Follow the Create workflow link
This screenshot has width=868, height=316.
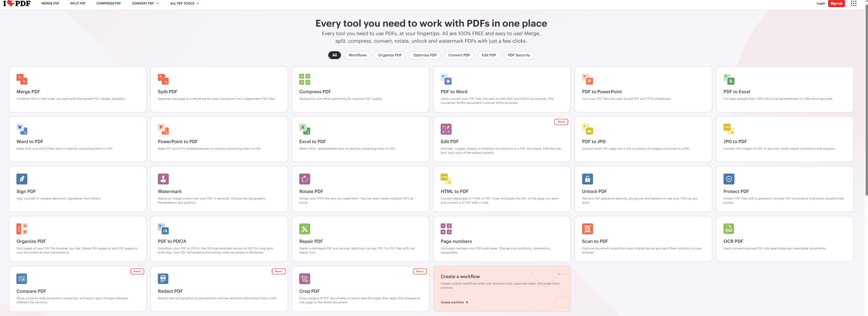click(x=454, y=302)
